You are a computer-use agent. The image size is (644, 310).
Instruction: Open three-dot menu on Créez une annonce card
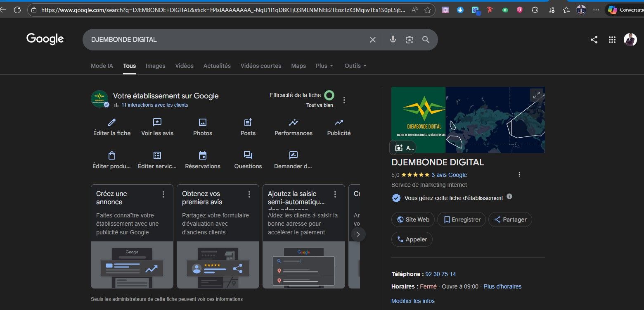[x=163, y=194]
